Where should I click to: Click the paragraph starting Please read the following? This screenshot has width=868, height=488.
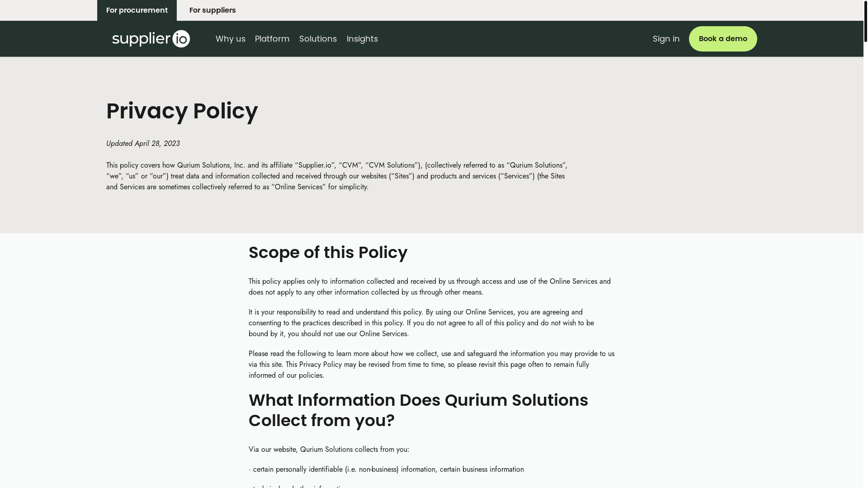431,365
